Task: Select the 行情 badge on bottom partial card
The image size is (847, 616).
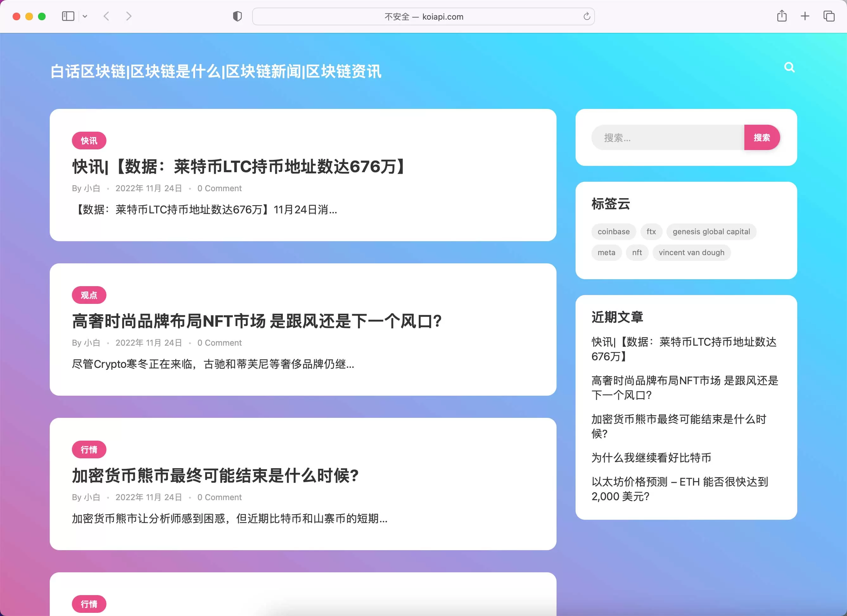Action: coord(89,604)
